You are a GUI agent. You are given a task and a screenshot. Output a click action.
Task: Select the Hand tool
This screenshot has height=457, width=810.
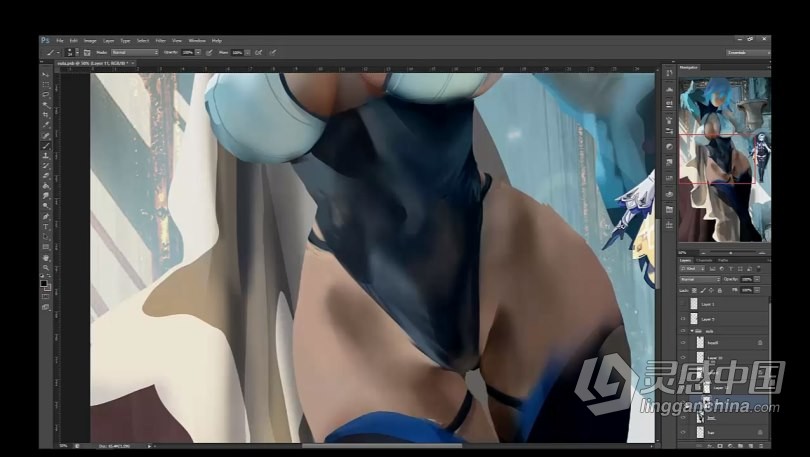[45, 258]
